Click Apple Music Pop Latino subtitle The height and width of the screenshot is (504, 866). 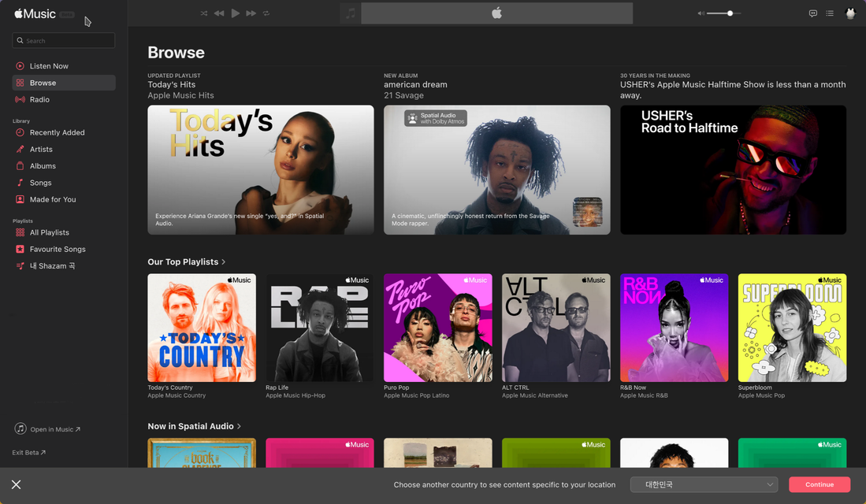[416, 395]
